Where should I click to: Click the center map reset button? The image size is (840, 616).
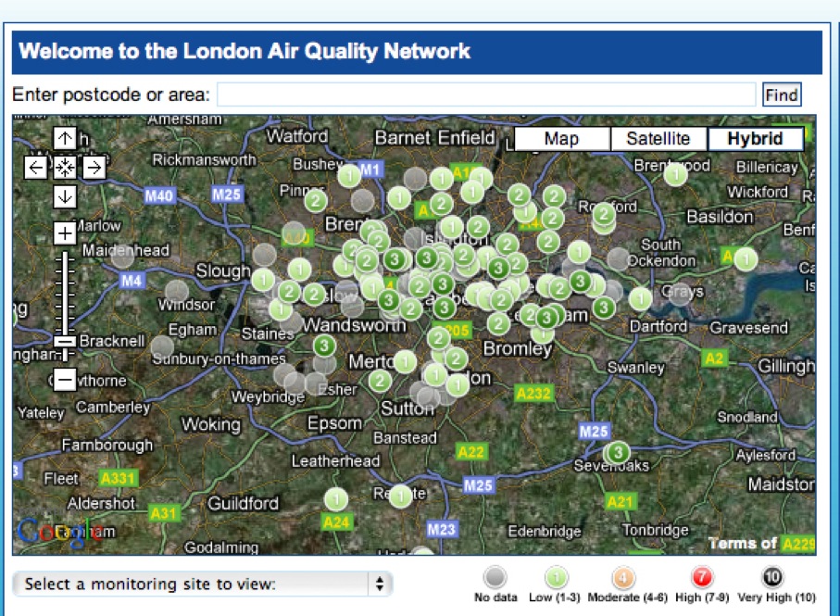pyautogui.click(x=64, y=168)
